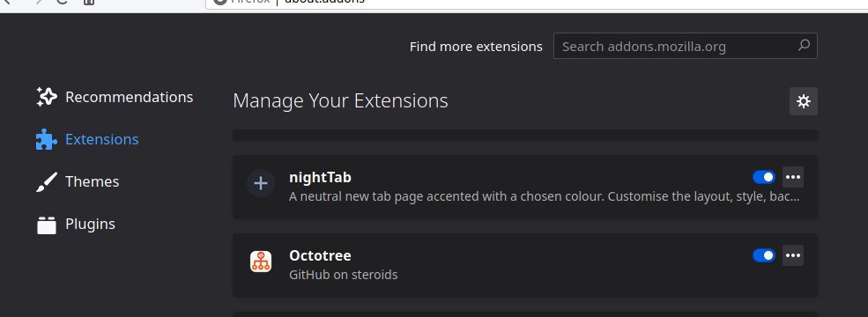868x317 pixels.
Task: Click the Recommendations sparkle icon
Action: click(x=47, y=97)
